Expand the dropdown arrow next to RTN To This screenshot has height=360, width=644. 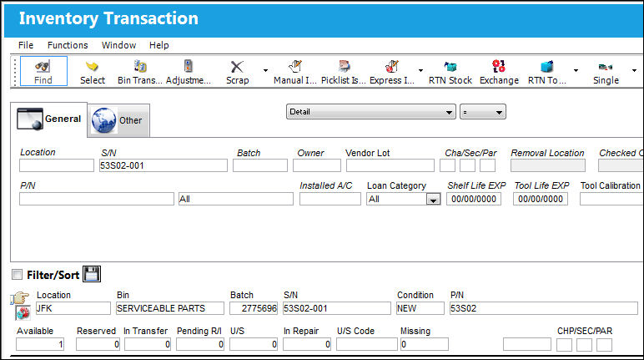point(576,71)
